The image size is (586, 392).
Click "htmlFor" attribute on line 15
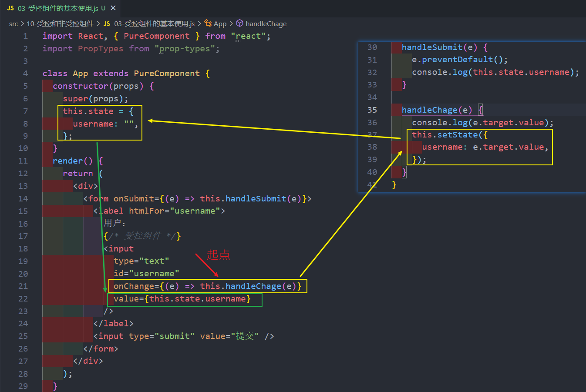(x=146, y=211)
